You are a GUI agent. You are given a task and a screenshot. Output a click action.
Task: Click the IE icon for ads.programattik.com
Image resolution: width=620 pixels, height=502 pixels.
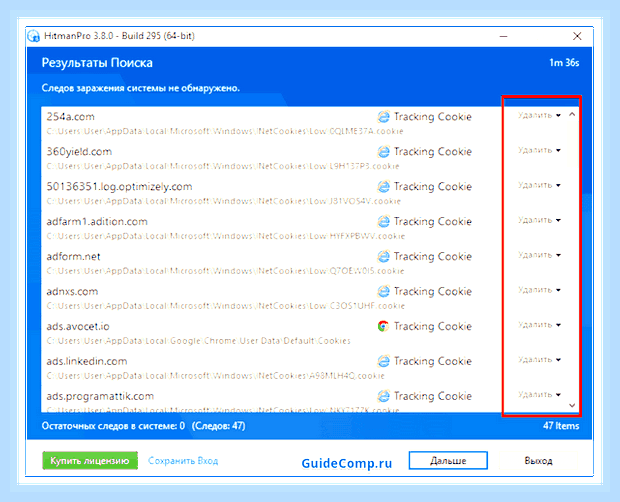[x=383, y=396]
